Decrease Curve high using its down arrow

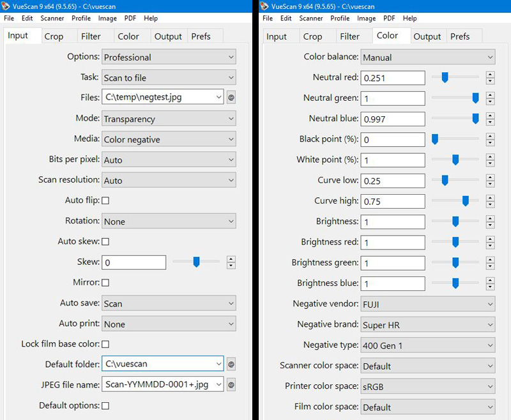[490, 204]
